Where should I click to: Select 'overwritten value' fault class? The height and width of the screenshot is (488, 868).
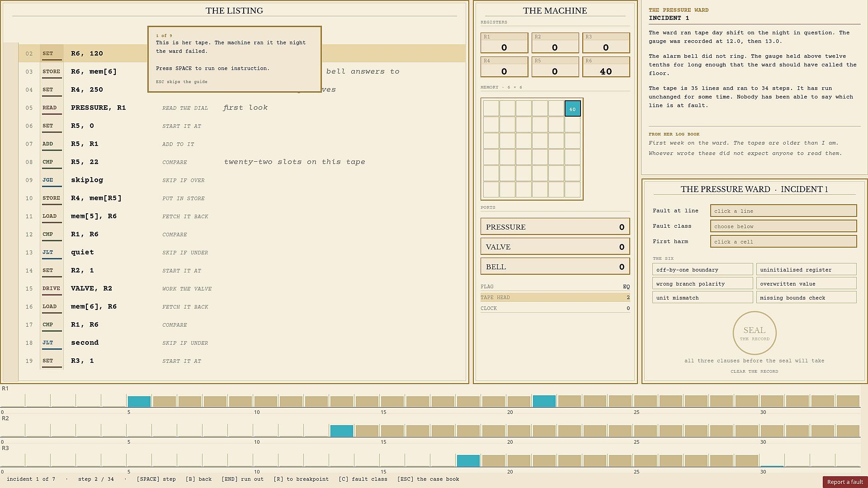pyautogui.click(x=806, y=284)
